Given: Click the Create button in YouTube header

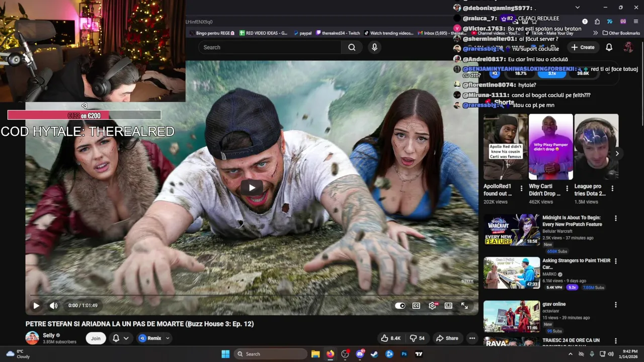Looking at the screenshot, I should tap(583, 47).
